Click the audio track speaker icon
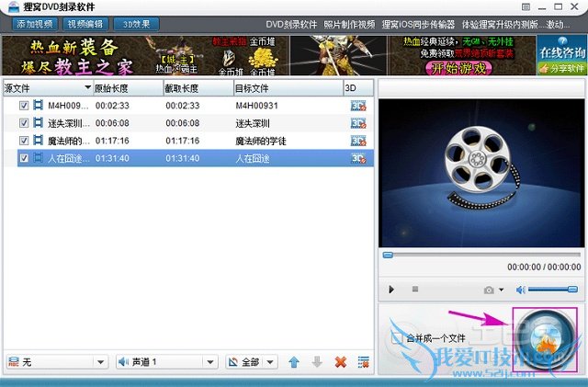This screenshot has width=588, height=387. coord(123,362)
